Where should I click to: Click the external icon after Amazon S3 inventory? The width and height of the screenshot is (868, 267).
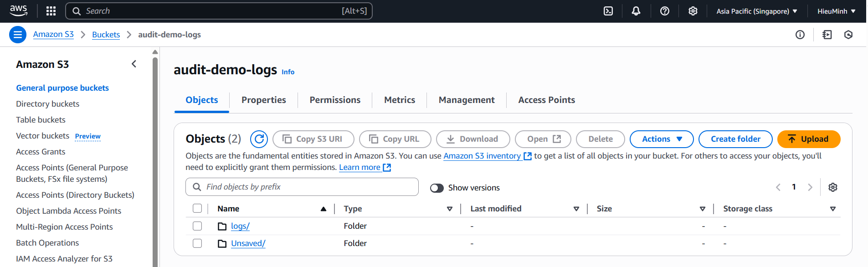tap(528, 156)
